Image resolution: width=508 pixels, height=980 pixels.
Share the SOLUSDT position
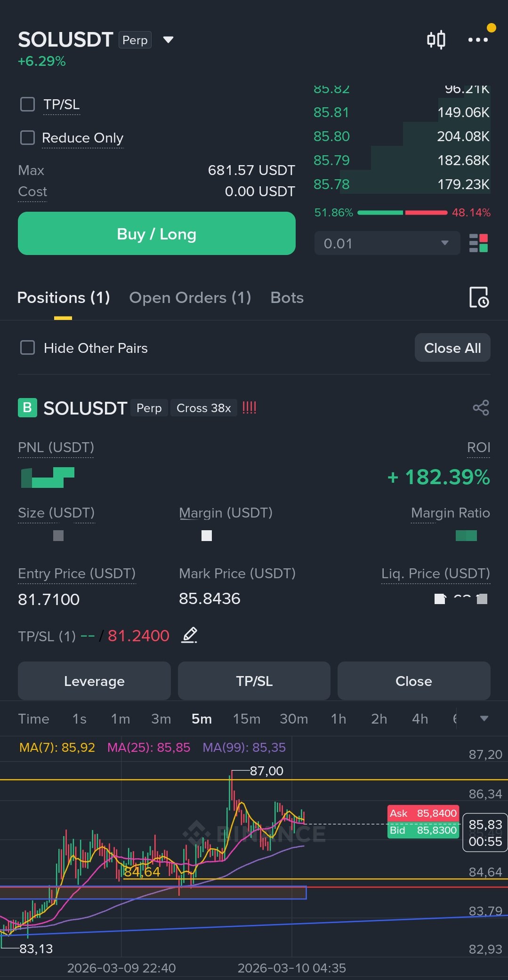(x=481, y=408)
